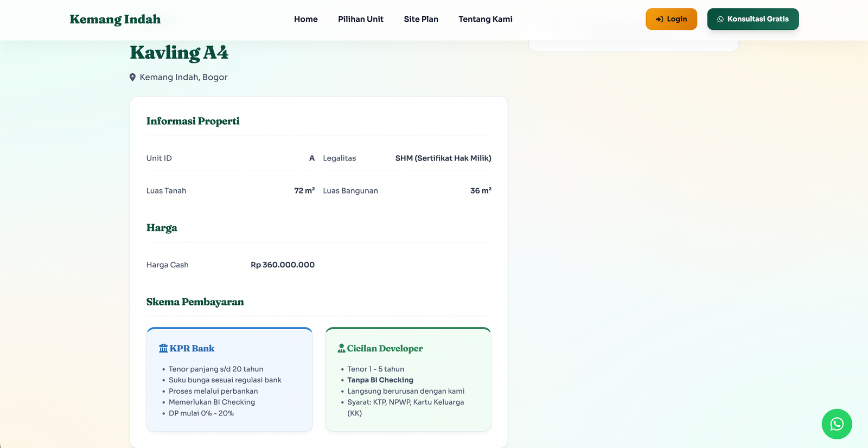Select the Kavling A4 page title
The image size is (868, 448).
pyautogui.click(x=179, y=53)
